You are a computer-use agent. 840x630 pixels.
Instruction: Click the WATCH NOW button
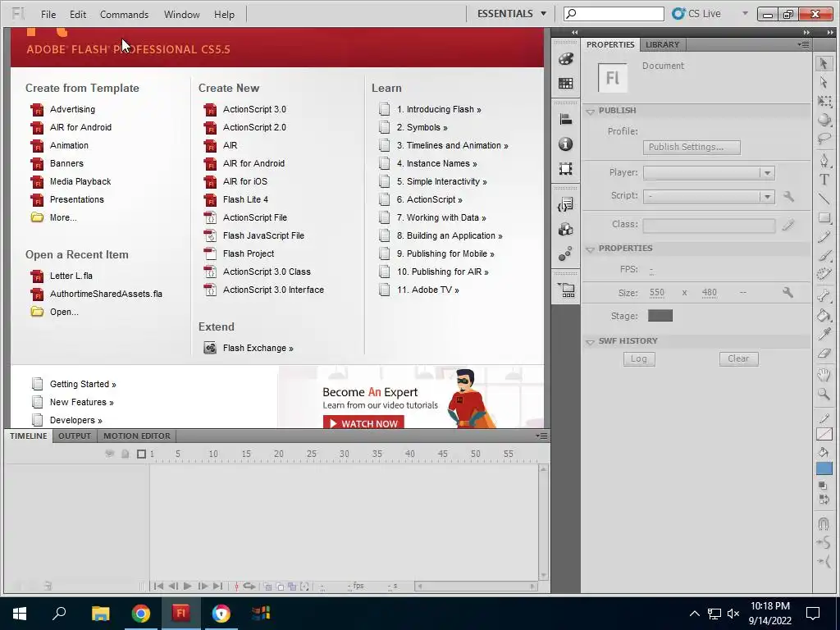click(363, 422)
